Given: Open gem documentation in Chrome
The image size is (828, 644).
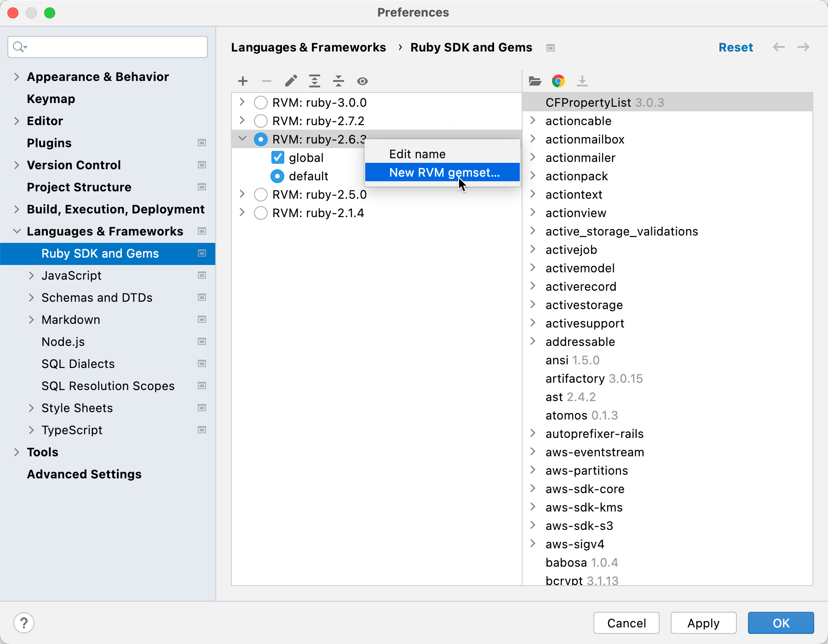Looking at the screenshot, I should click(x=558, y=81).
